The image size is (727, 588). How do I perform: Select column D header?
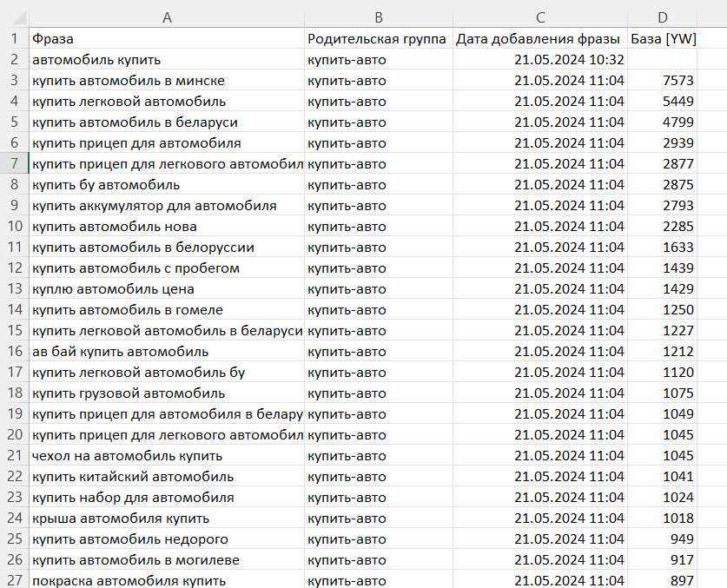coord(662,17)
